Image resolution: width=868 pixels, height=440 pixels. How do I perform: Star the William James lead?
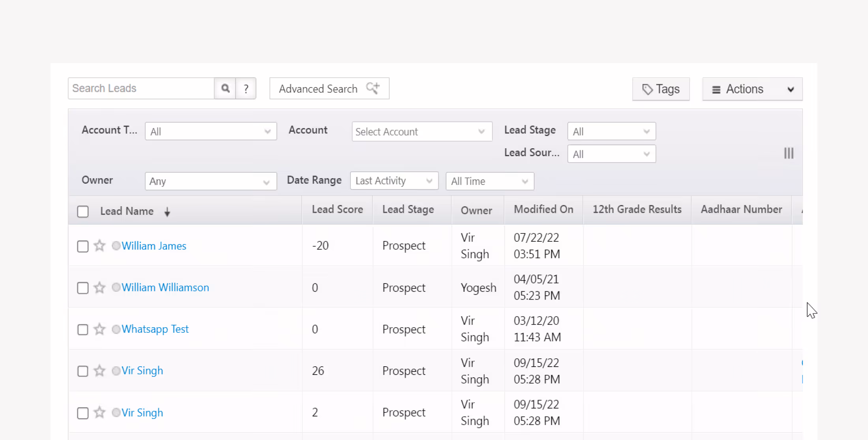[x=99, y=246]
